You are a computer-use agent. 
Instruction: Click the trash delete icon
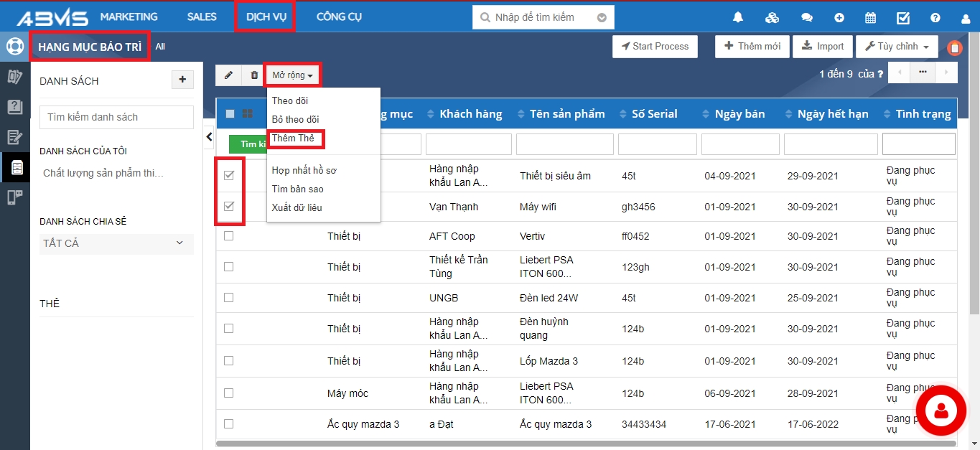254,75
